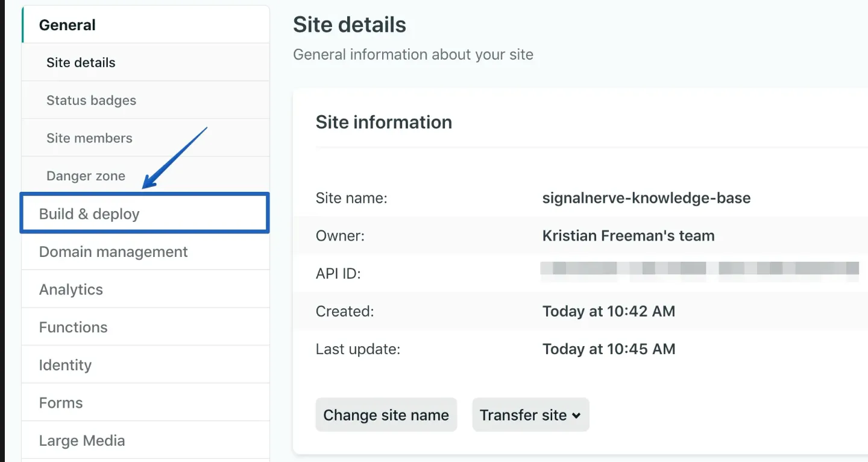Open the Identity settings section
The image size is (868, 462).
coord(65,365)
